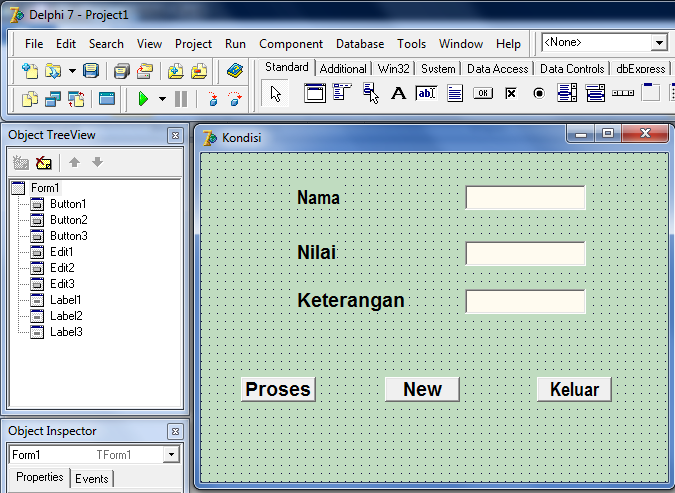Viewport: 675px width, 493px height.
Task: Select the Frames component icon
Action: coord(315,93)
